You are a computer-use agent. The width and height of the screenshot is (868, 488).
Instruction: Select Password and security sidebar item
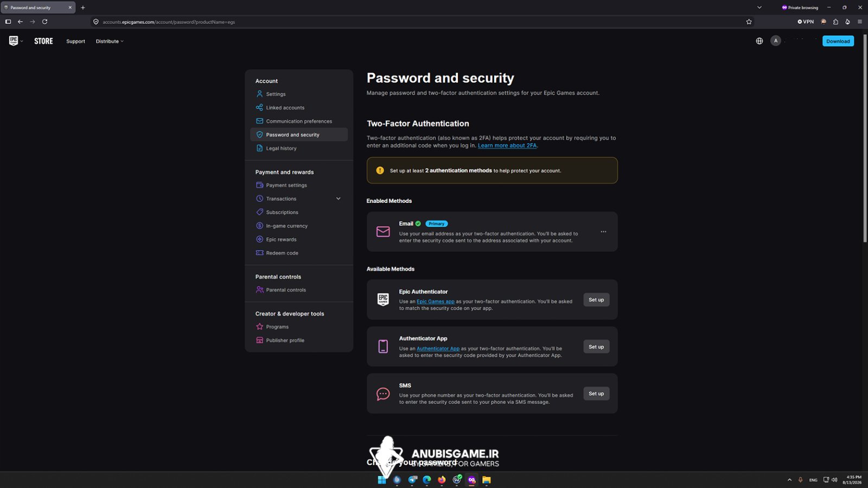tap(298, 134)
